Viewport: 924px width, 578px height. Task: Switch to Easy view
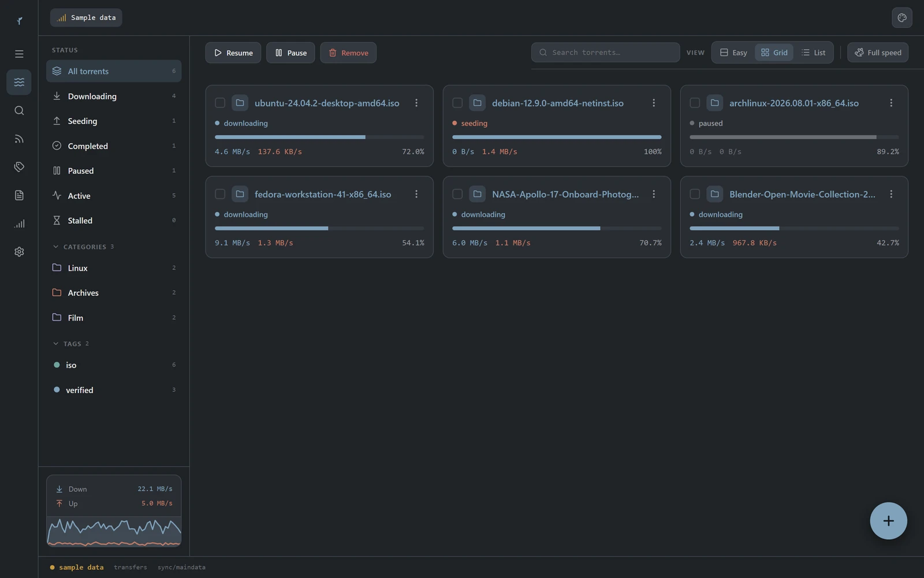click(x=733, y=53)
